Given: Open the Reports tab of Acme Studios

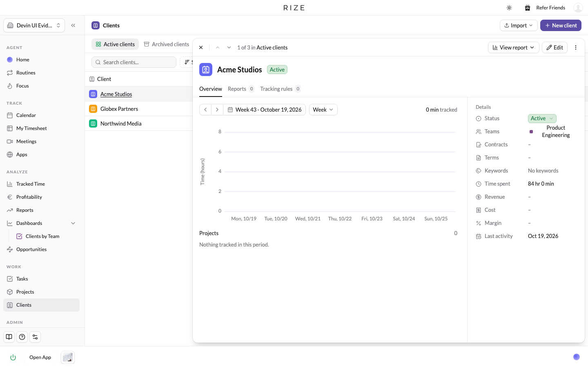Looking at the screenshot, I should pos(241,89).
